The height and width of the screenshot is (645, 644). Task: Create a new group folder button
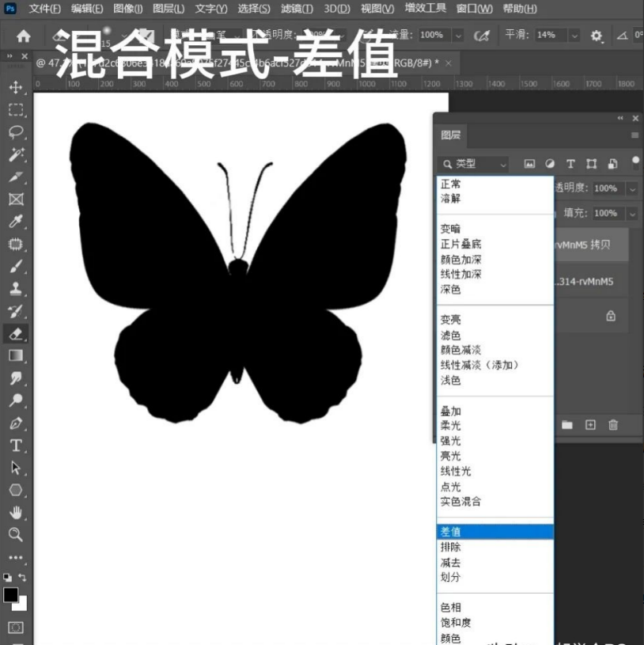(x=567, y=424)
